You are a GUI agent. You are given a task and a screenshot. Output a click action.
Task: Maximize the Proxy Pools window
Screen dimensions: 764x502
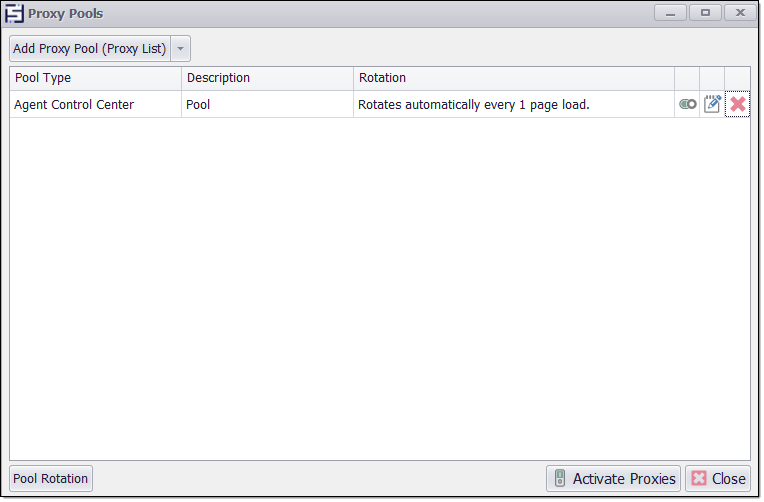point(705,13)
